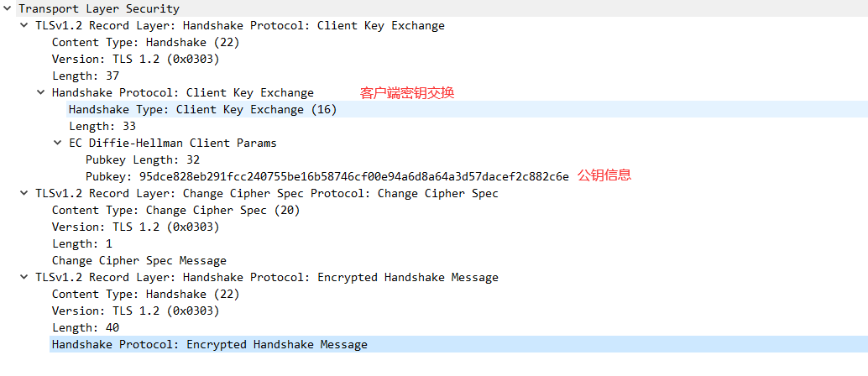
Task: Click red 公钥信息 annotation
Action: [x=604, y=175]
